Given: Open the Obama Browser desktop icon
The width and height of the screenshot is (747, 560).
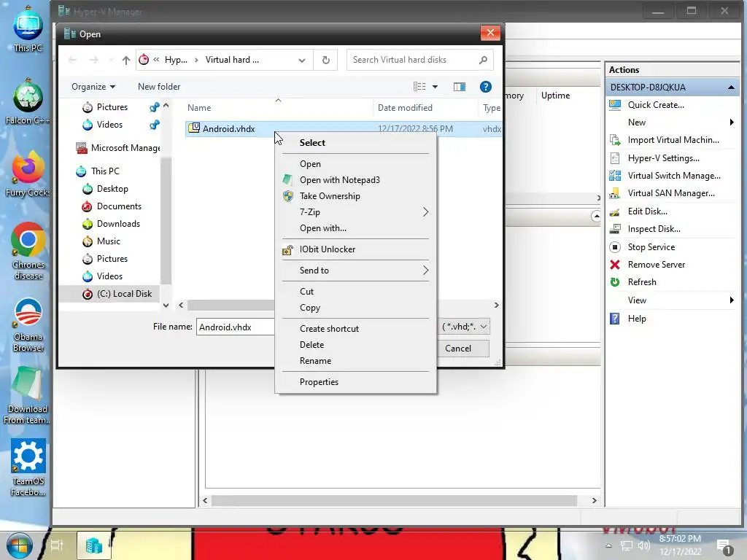Looking at the screenshot, I should tap(28, 325).
